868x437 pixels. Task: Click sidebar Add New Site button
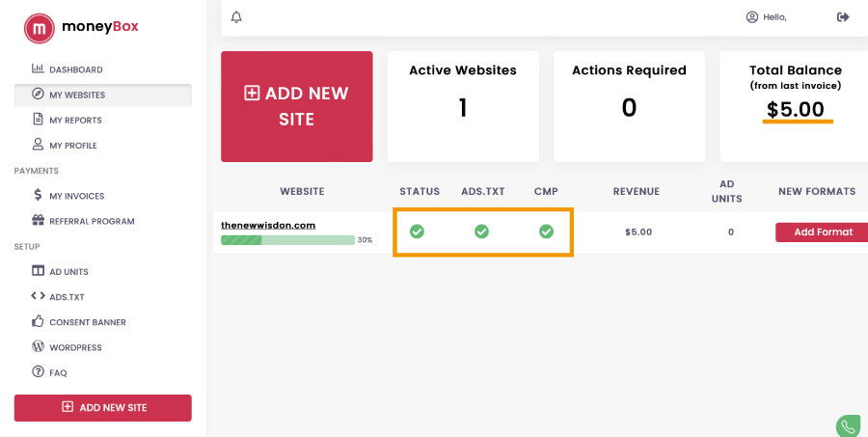click(x=103, y=408)
